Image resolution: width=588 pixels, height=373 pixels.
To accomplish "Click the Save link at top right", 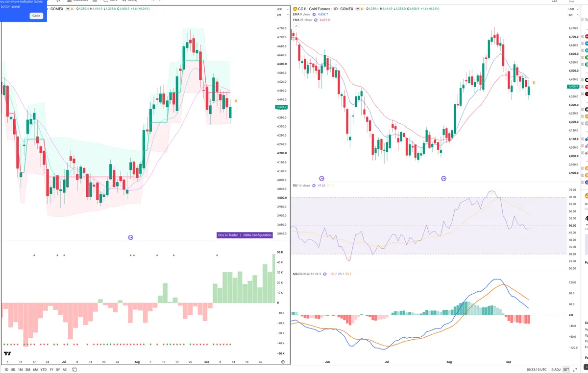I will point(571,1).
